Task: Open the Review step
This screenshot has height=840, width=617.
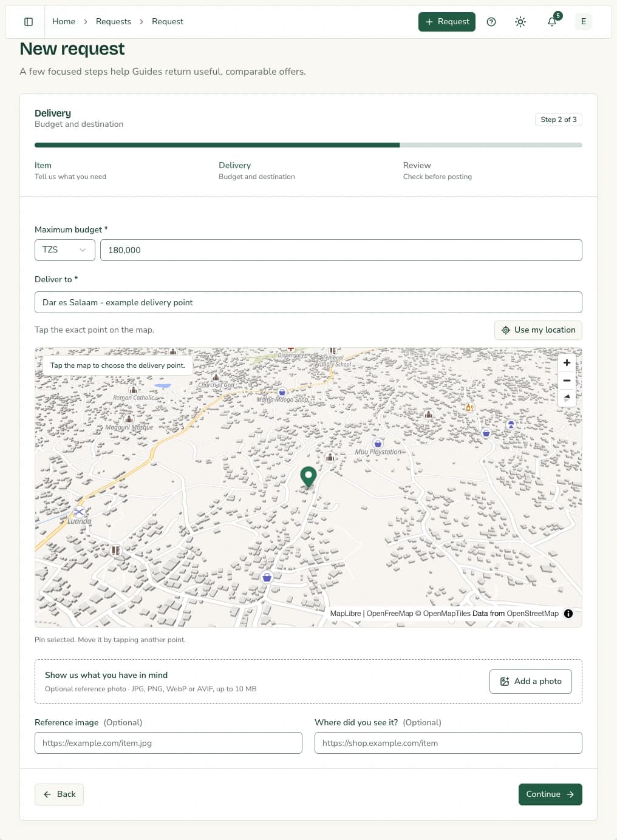Action: pyautogui.click(x=437, y=171)
